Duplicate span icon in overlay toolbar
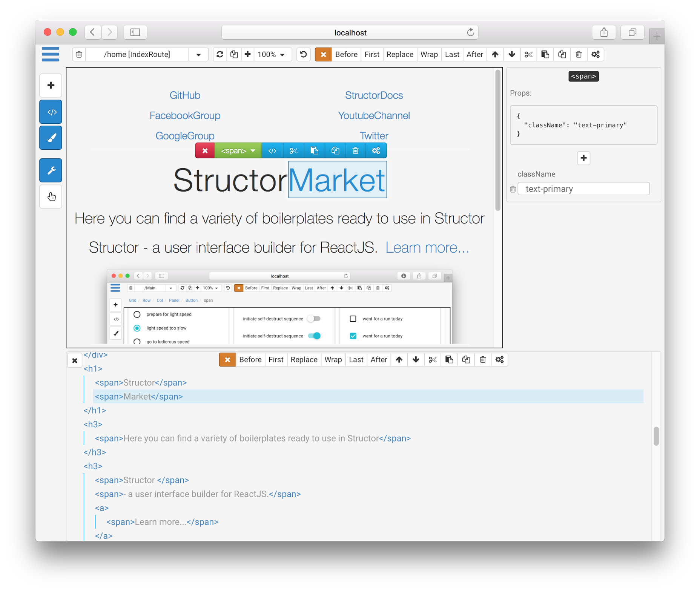Viewport: 700px width, 592px height. tap(335, 150)
